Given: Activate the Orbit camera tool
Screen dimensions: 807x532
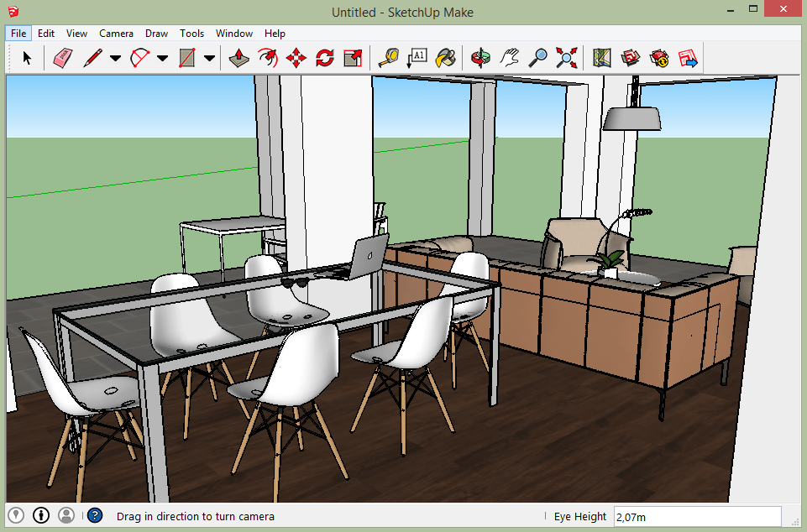Looking at the screenshot, I should [x=480, y=58].
